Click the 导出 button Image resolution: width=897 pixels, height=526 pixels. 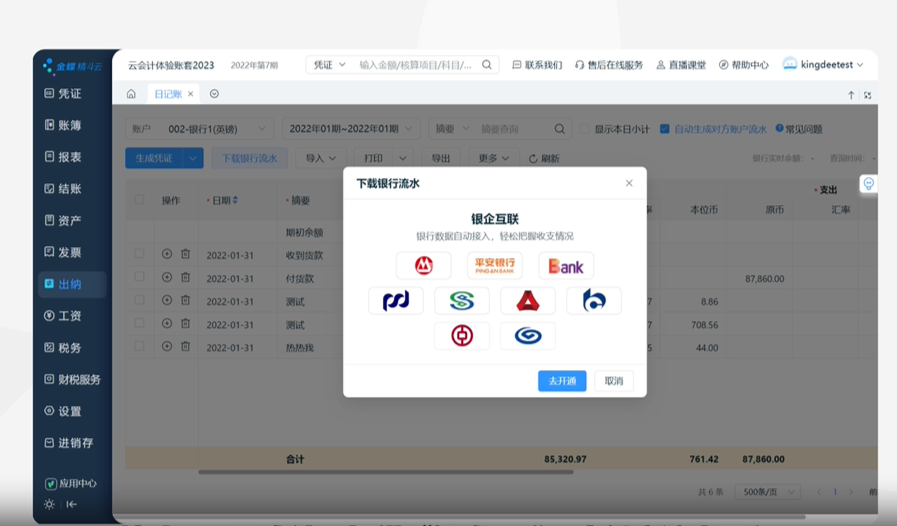click(x=440, y=158)
